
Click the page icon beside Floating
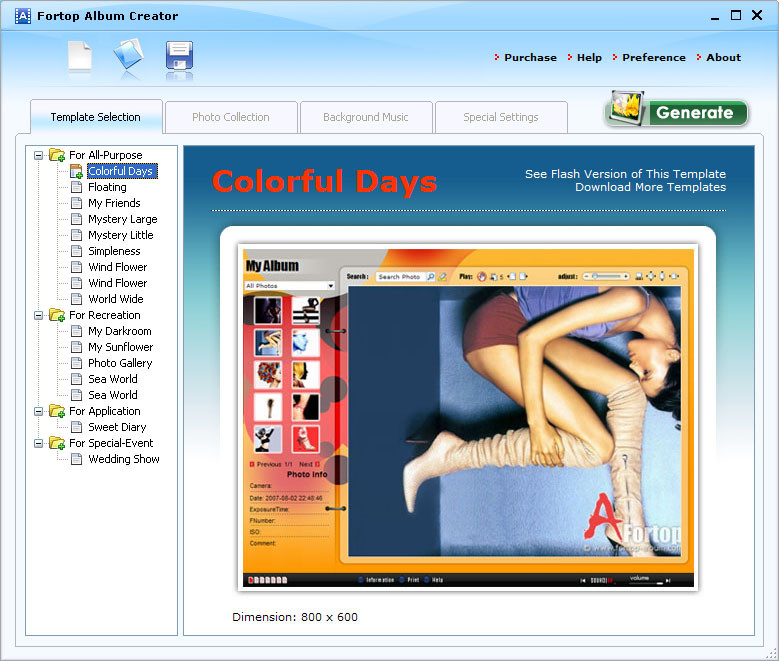(x=77, y=187)
